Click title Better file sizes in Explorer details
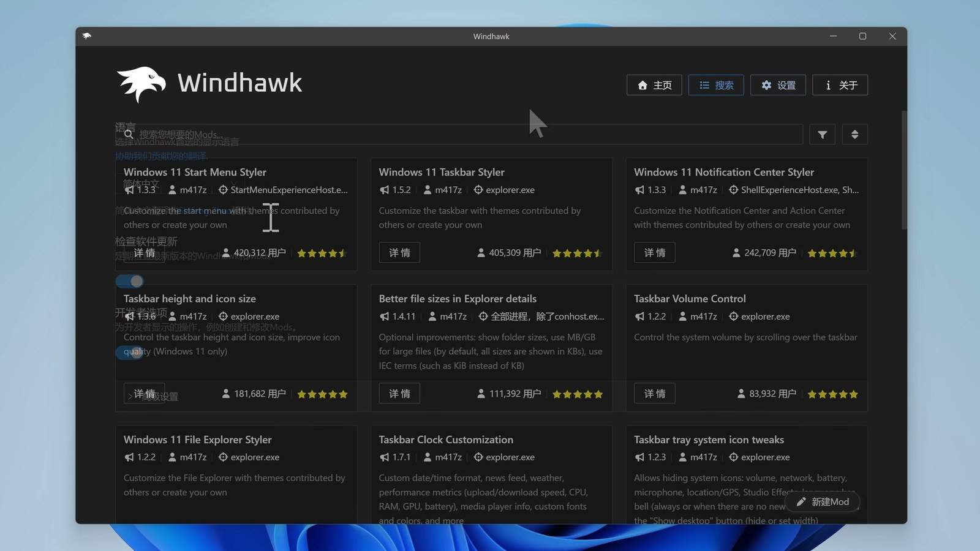 (x=458, y=299)
